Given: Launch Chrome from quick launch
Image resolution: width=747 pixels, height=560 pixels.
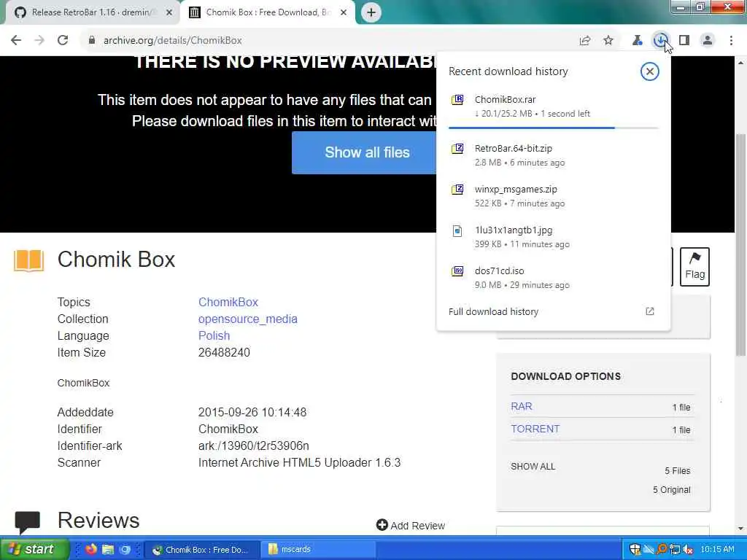Looking at the screenshot, I should (125, 549).
